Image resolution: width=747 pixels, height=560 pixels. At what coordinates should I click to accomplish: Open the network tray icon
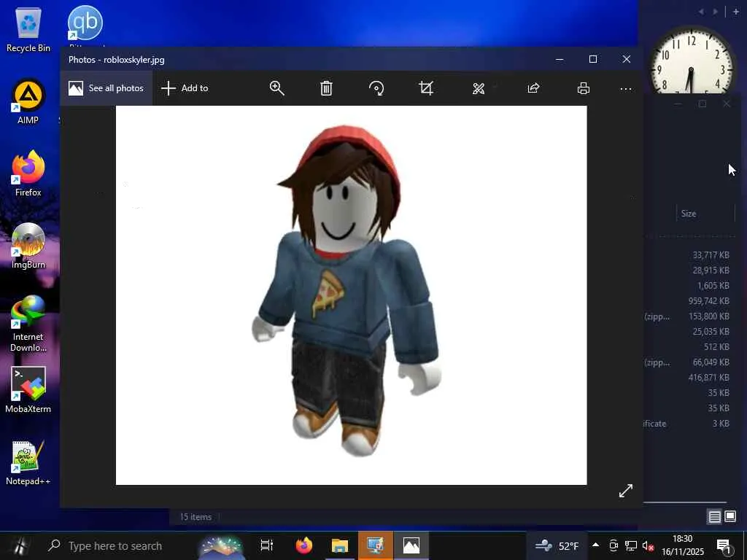[x=631, y=545]
